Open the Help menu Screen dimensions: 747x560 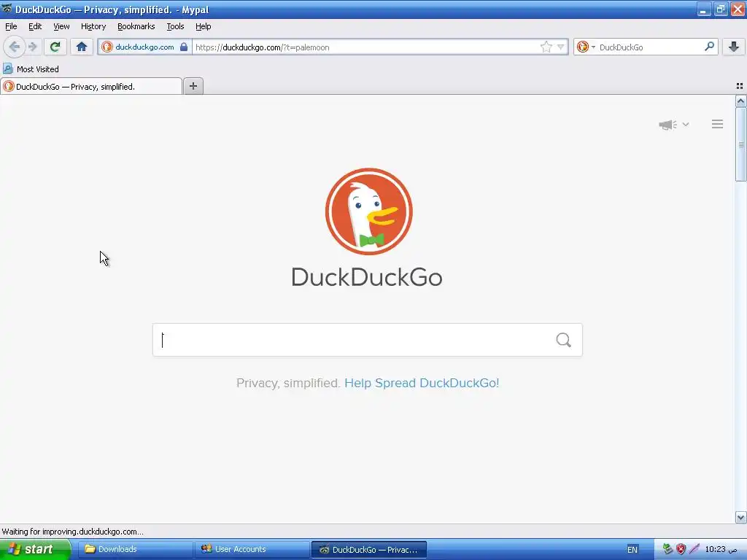click(x=203, y=26)
